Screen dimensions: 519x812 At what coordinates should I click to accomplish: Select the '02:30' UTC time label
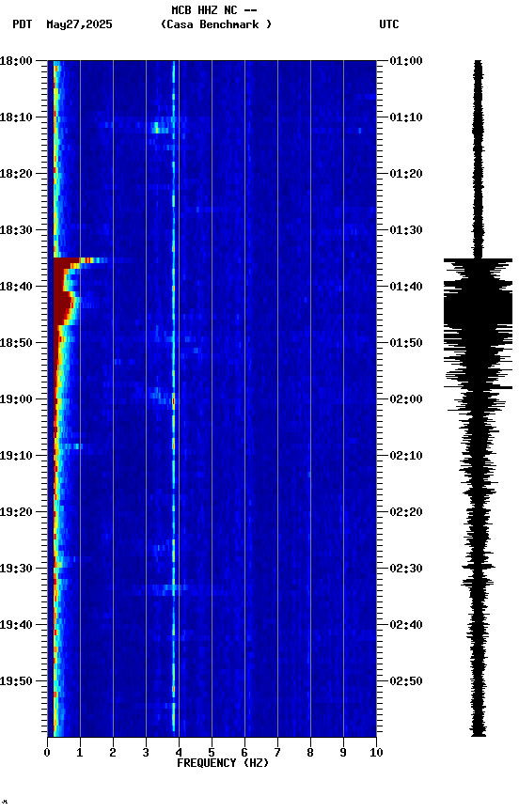(406, 570)
